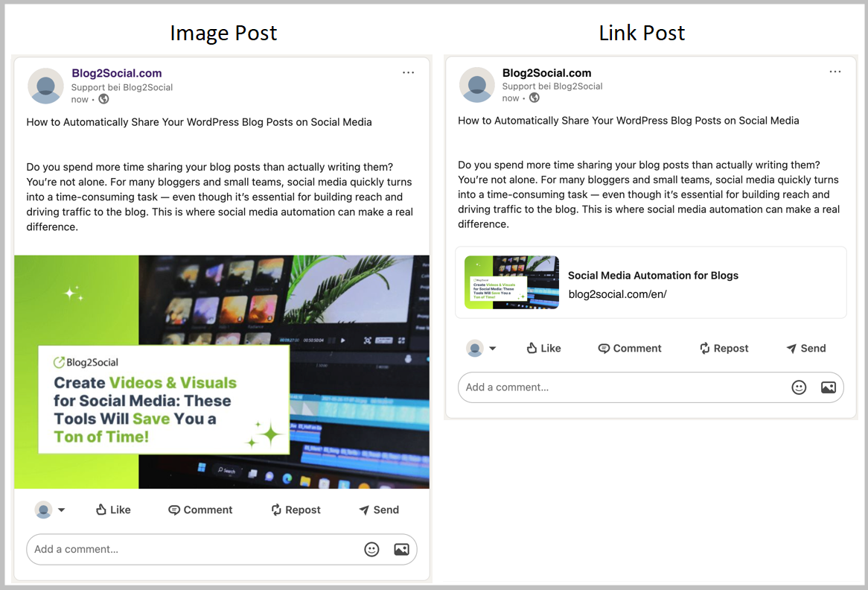Screen dimensions: 868x590
Task: Click the large Image Post banner picture
Action: (x=222, y=372)
